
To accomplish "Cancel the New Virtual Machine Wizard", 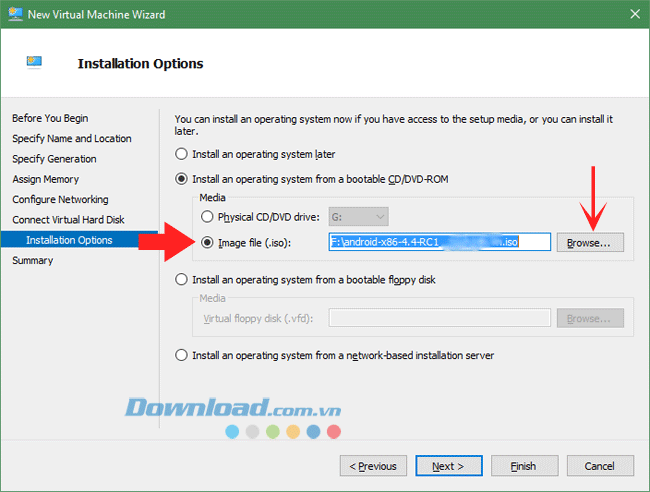I will [600, 466].
